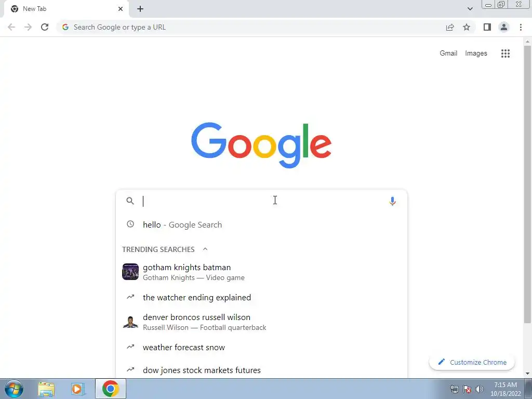
Task: Open the side panel icon
Action: coord(487,27)
